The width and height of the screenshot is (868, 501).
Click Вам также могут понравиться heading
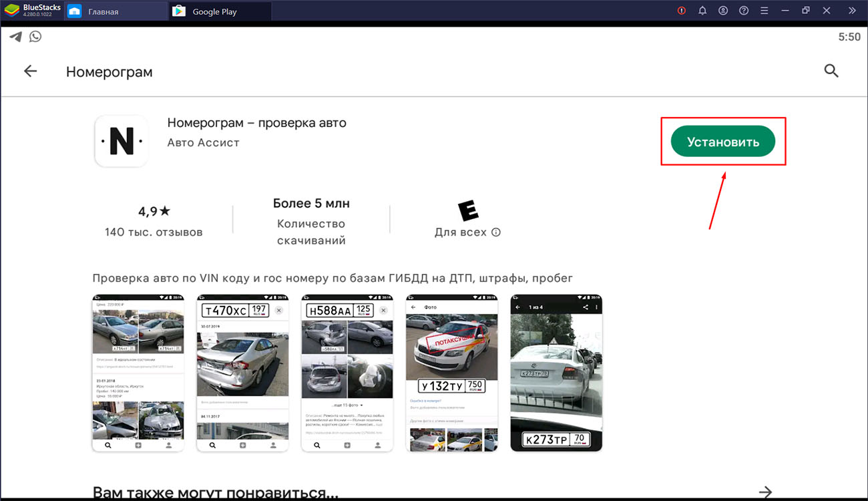click(x=215, y=493)
